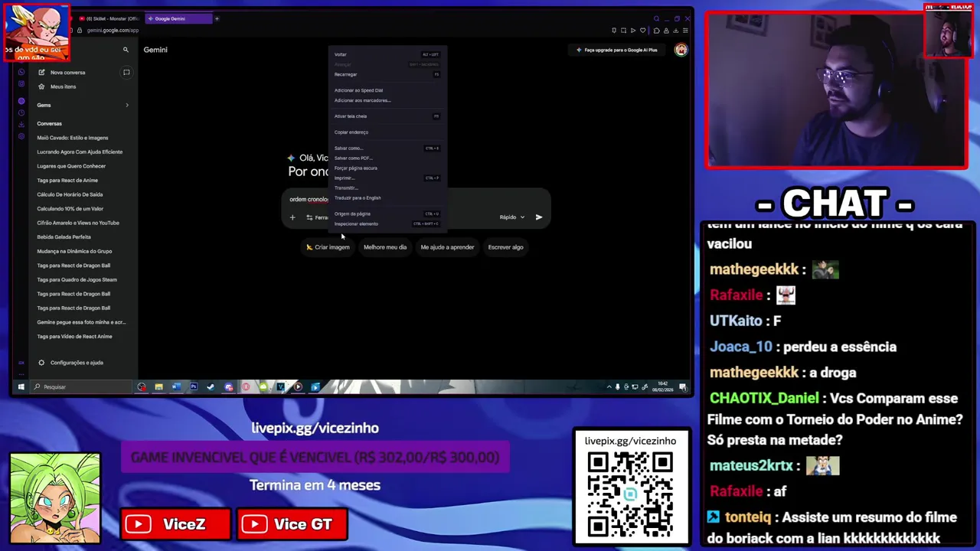
Task: Open File Explorer from the taskbar
Action: click(158, 387)
